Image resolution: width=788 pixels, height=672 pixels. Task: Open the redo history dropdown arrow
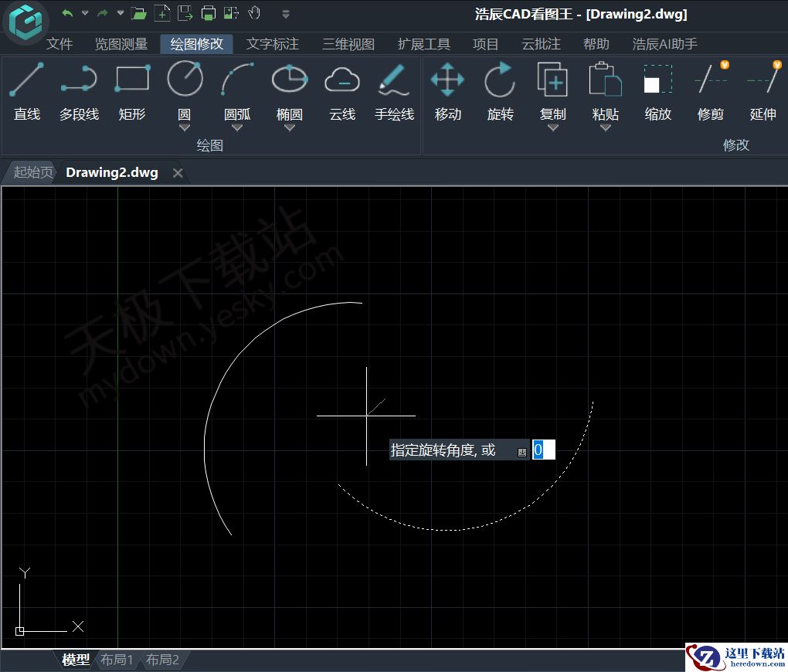(120, 13)
